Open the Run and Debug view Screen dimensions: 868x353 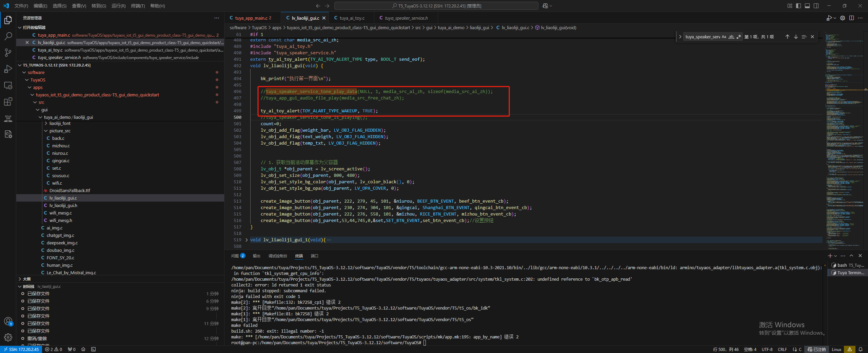8,69
